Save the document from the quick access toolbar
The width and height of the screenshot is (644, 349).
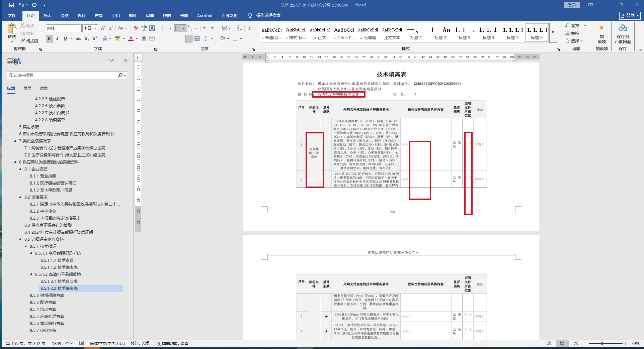[x=12, y=5]
